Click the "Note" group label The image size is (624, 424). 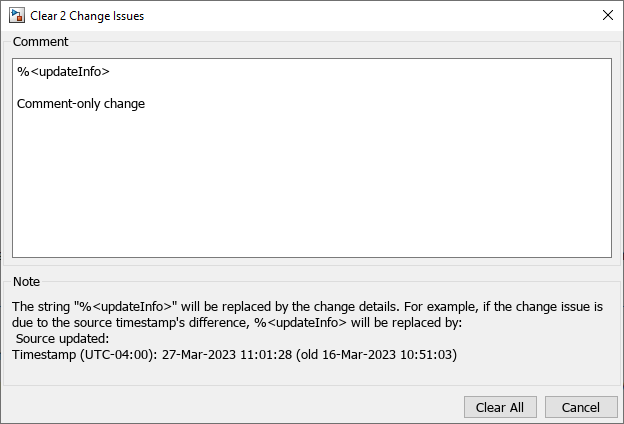coord(26,282)
